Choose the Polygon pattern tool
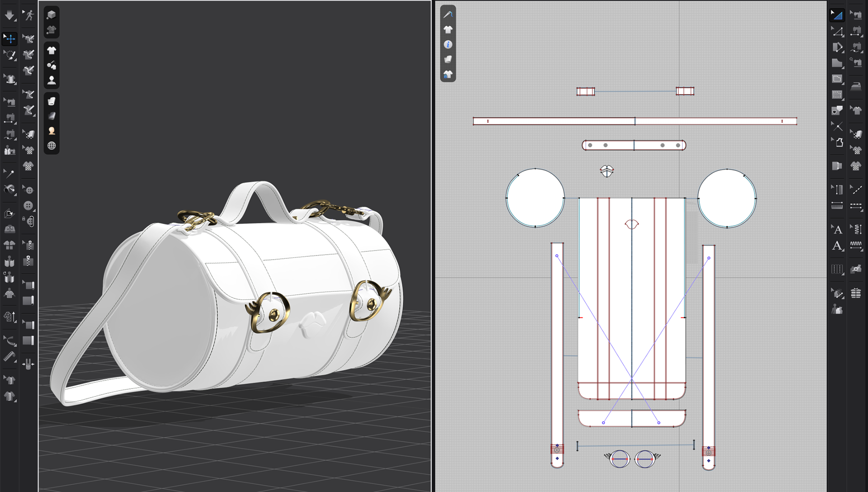The height and width of the screenshot is (492, 868). 837,63
